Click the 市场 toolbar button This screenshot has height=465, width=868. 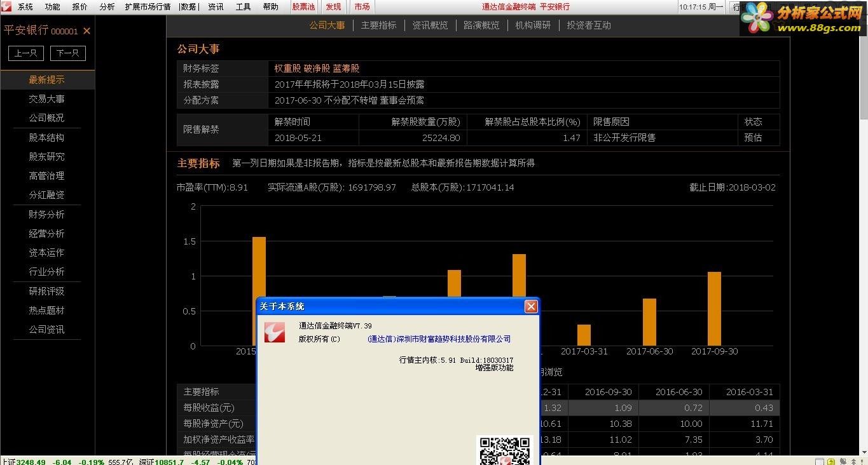362,7
